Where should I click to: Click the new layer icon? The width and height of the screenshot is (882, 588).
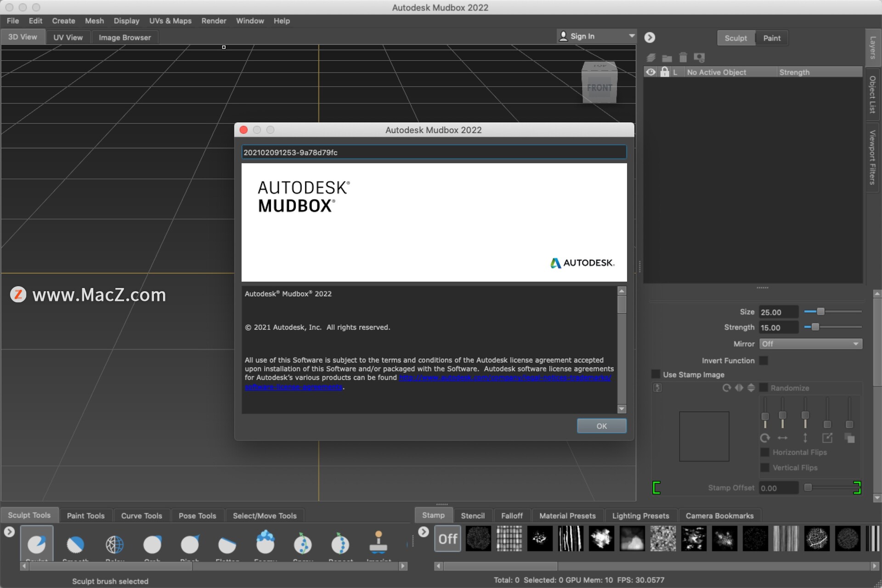coord(651,57)
